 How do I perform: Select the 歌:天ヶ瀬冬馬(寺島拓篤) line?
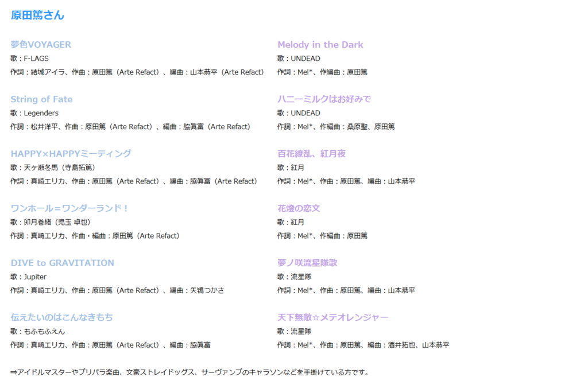pyautogui.click(x=53, y=168)
